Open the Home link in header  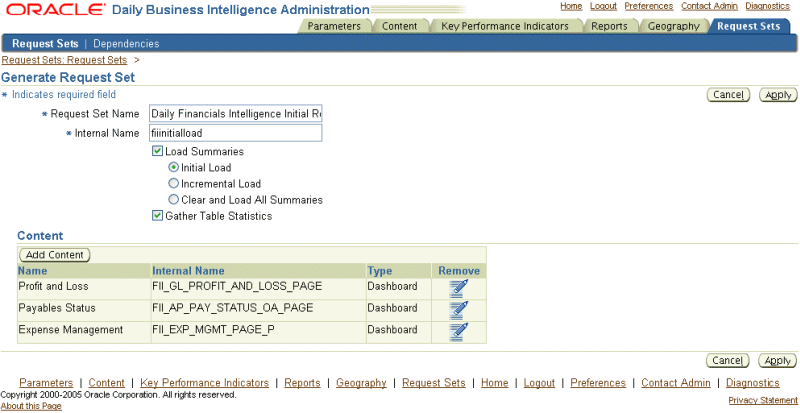571,6
